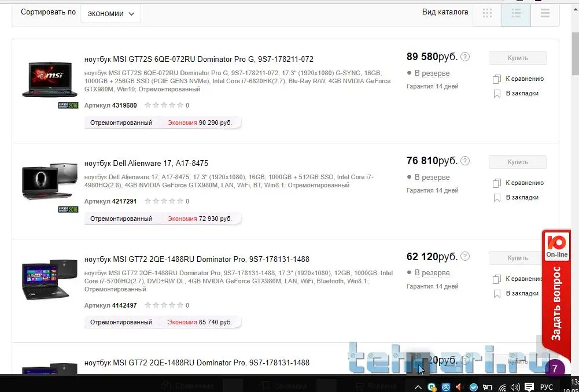The height and width of the screenshot is (392, 579).
Task: Click price help icon next to 62 120 руб.
Action: point(465,256)
